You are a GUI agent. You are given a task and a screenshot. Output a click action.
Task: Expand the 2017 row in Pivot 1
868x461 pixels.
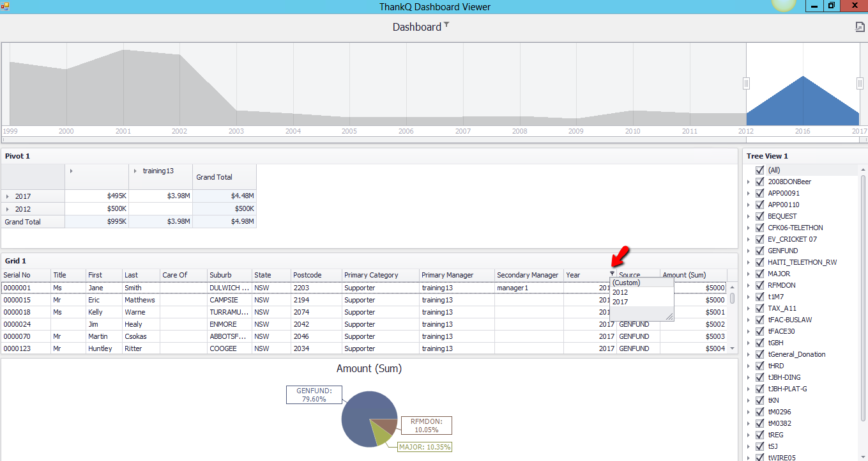pyautogui.click(x=8, y=197)
